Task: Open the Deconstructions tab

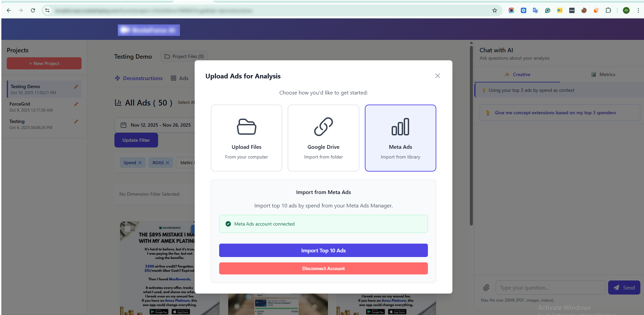Action: pyautogui.click(x=139, y=78)
